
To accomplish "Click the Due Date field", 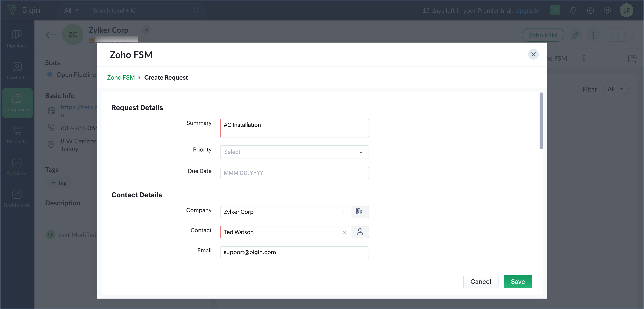I will coord(294,173).
